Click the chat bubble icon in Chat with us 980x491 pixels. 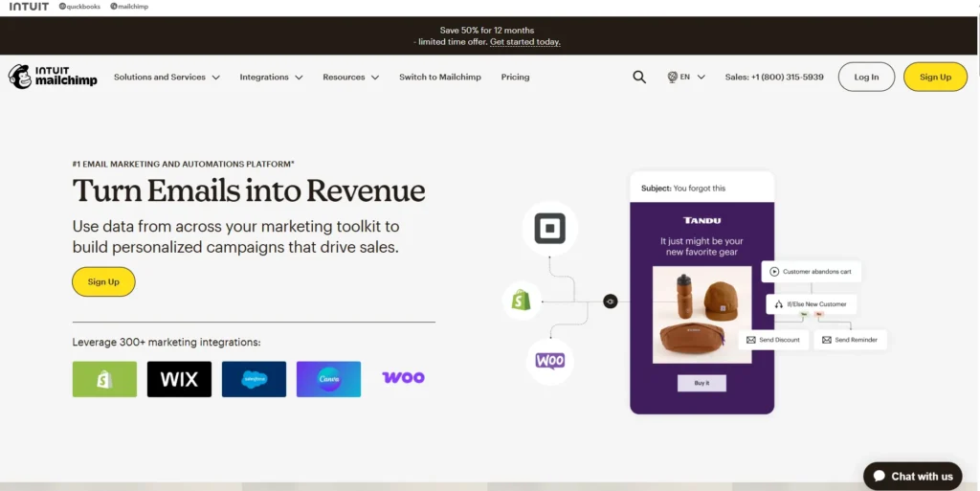click(x=880, y=476)
